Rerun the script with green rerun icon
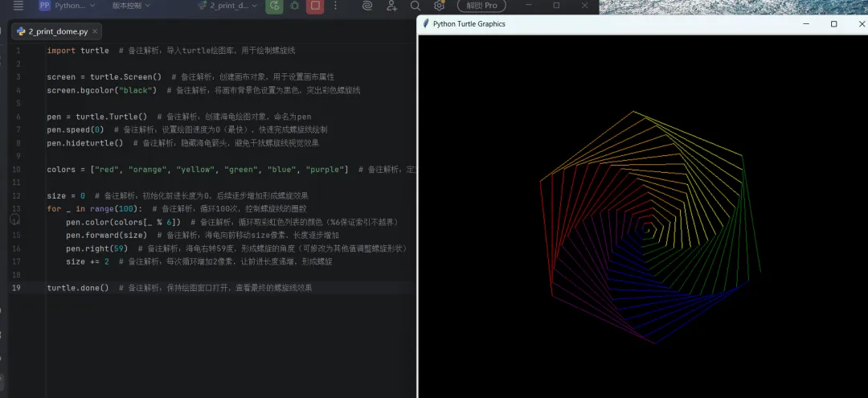This screenshot has height=398, width=868. pyautogui.click(x=274, y=6)
